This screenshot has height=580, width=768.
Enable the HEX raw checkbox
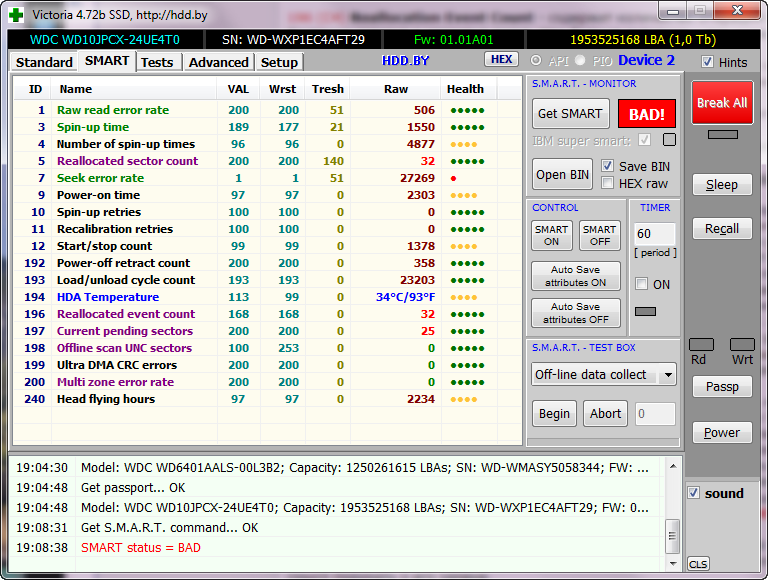coord(608,183)
